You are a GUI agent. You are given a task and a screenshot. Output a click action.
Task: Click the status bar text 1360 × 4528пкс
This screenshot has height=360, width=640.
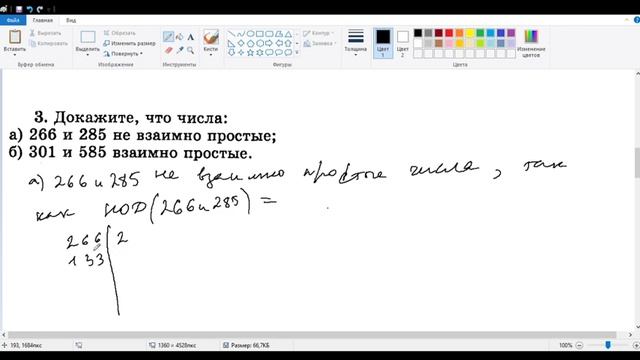177,345
